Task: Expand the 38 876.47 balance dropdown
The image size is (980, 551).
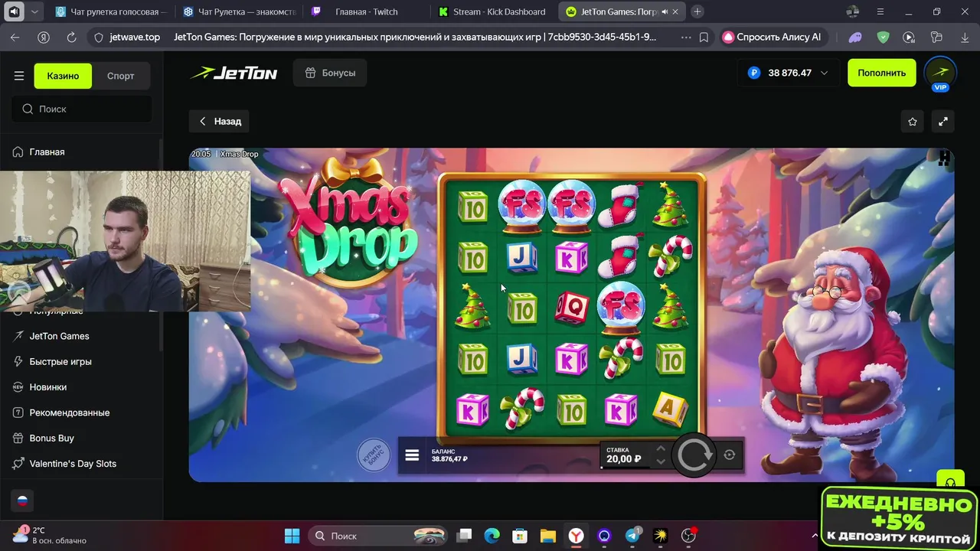Action: pyautogui.click(x=788, y=73)
